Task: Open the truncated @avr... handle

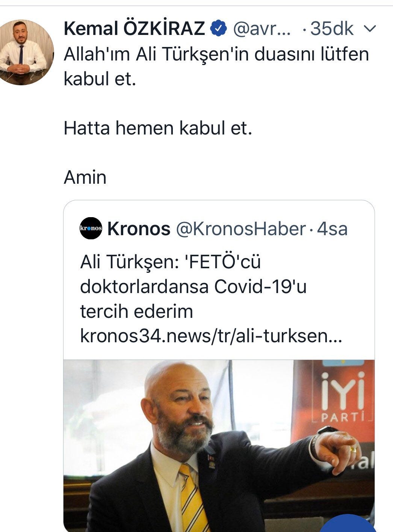Action: [262, 29]
